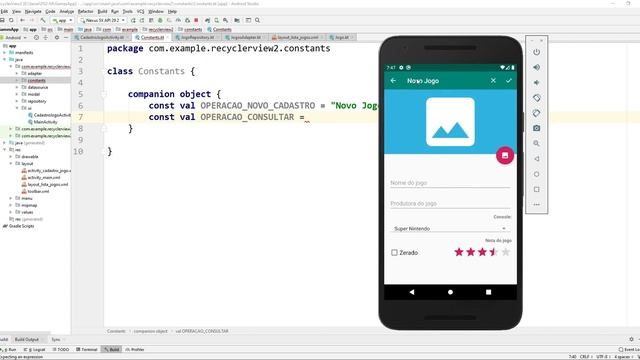Open the Nexus 5X API 29 device dropdown
The height and width of the screenshot is (360, 640).
point(102,20)
